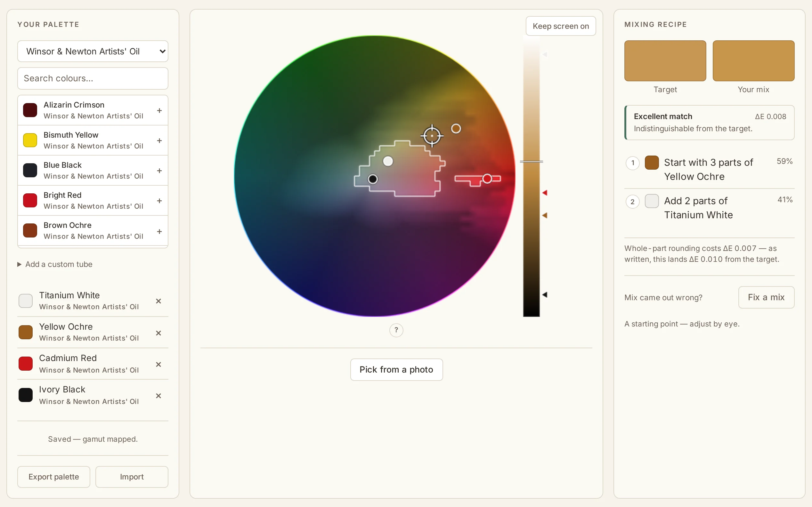Add Bismuth Yellow with its plus icon
Viewport: 812px width, 507px height.
tap(159, 141)
